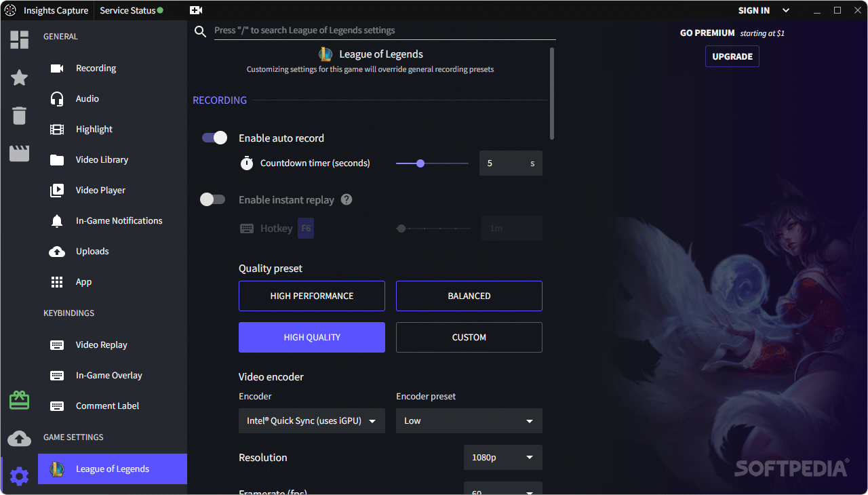Click the Video Library folder icon
This screenshot has height=495, width=868.
click(57, 160)
